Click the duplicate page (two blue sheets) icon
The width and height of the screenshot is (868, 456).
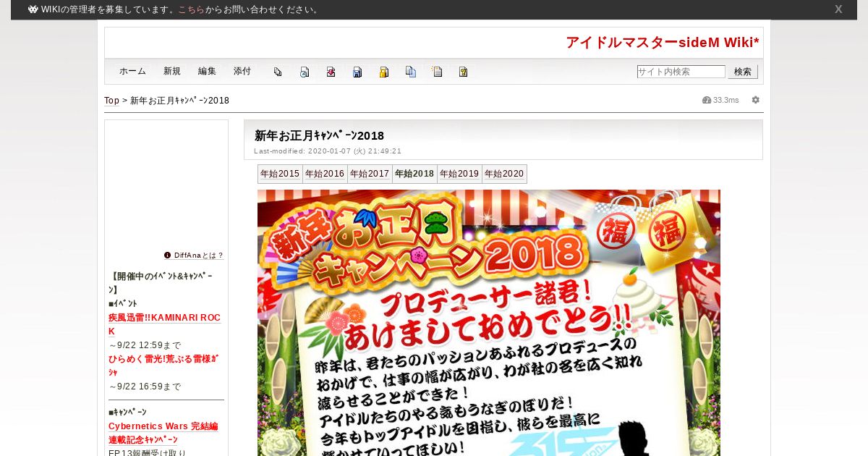click(411, 72)
